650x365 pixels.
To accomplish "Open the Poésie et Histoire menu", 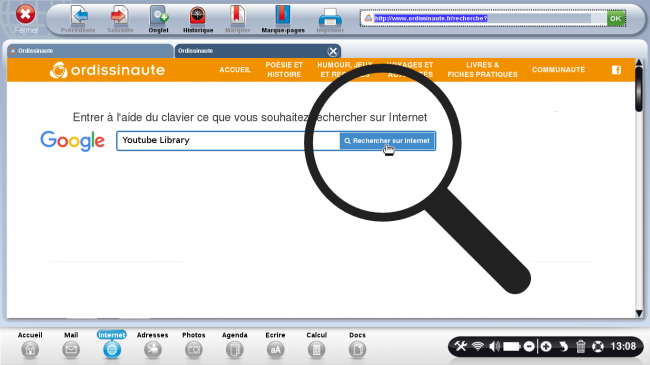I will pyautogui.click(x=284, y=70).
